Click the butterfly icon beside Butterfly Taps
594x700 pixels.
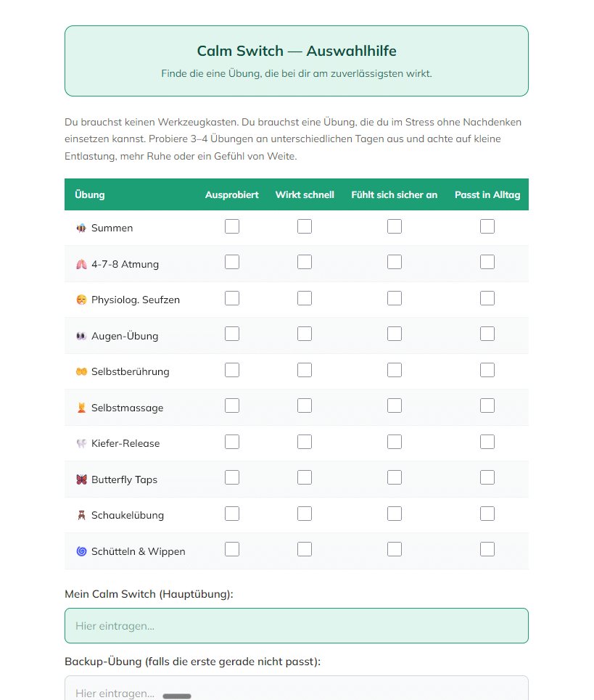click(81, 479)
